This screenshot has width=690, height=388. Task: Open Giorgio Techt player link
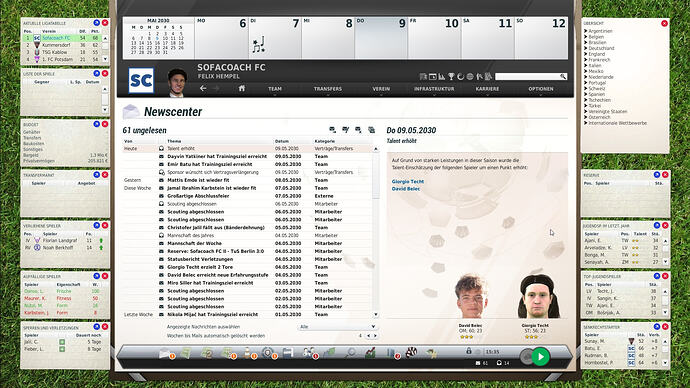tap(407, 181)
